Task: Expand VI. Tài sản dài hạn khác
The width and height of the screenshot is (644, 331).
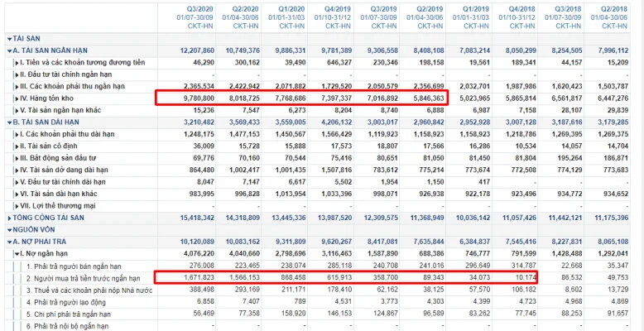Action: (x=17, y=194)
